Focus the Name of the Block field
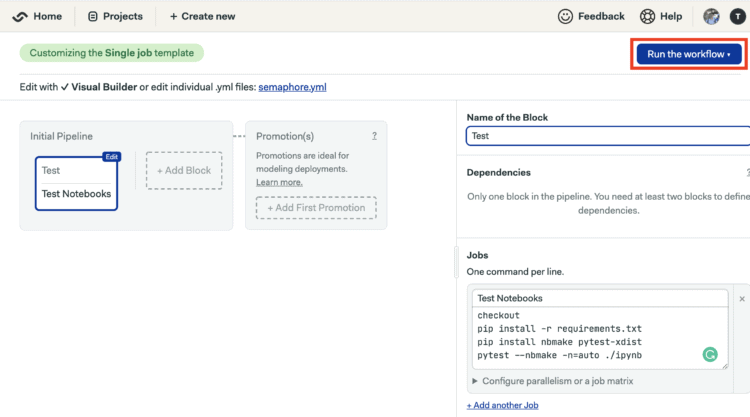This screenshot has height=417, width=750. point(607,136)
